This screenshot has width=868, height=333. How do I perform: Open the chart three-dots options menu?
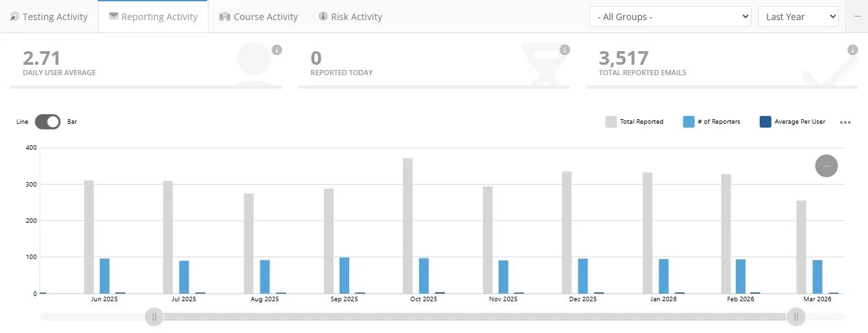tap(845, 122)
